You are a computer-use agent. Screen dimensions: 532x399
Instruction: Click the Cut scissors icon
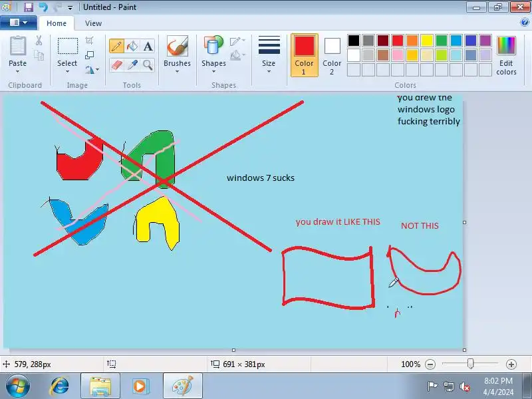(x=39, y=41)
